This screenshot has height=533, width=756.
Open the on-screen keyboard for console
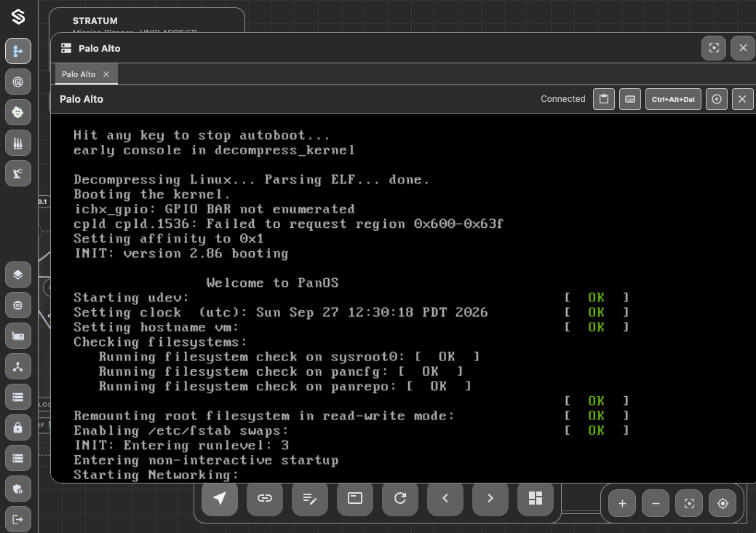[629, 99]
